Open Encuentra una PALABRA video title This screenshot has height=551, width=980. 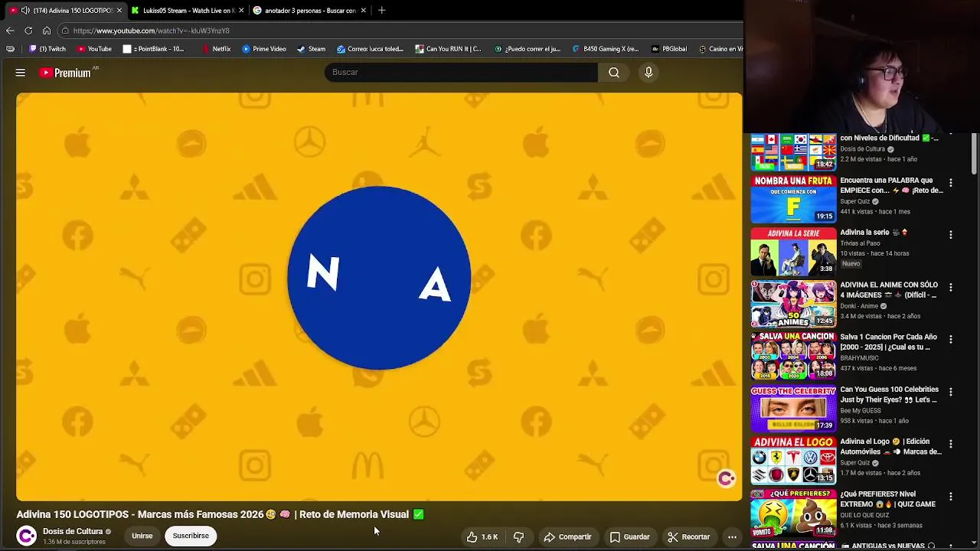tap(891, 185)
